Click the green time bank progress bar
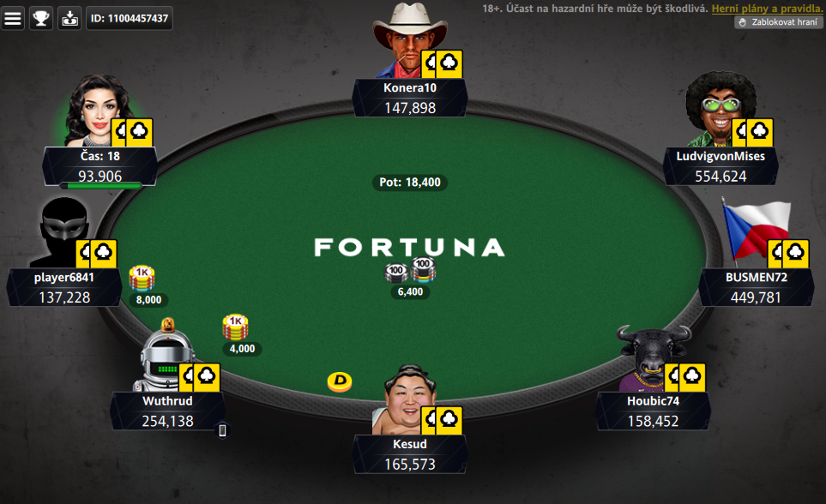This screenshot has width=826, height=504. (x=100, y=185)
